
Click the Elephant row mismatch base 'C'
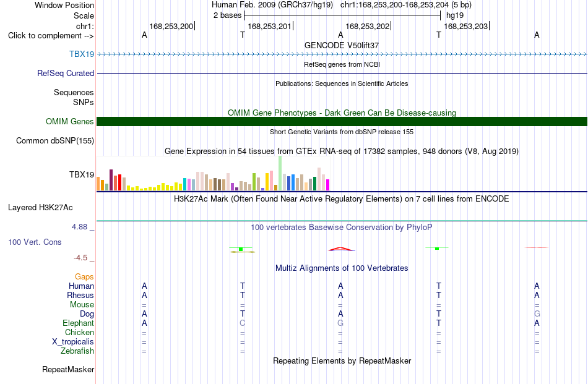[x=242, y=323]
